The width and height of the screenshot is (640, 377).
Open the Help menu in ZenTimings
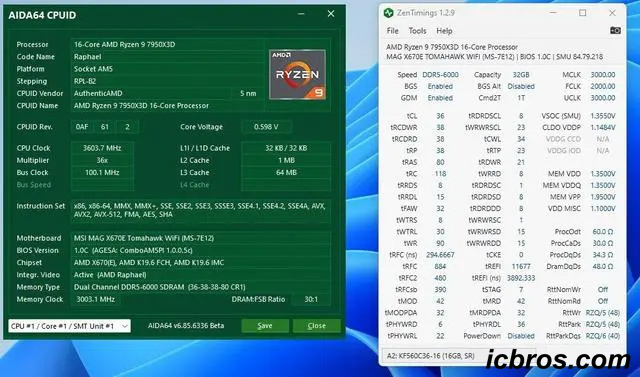(x=444, y=31)
